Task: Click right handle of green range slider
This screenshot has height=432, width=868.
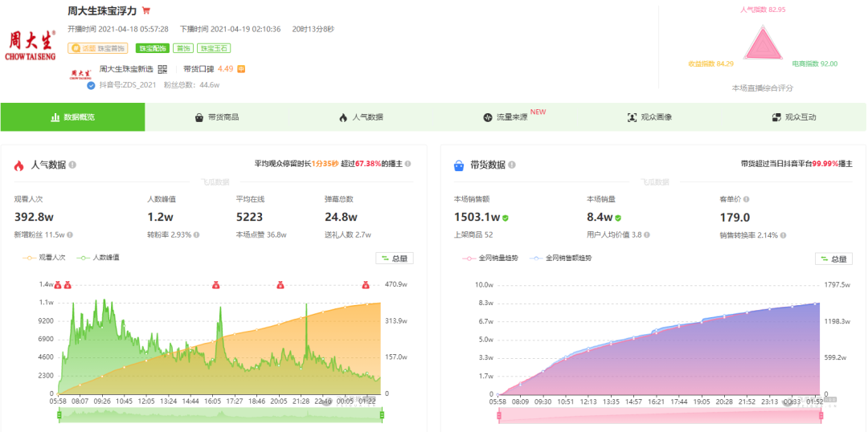Action: click(x=382, y=414)
